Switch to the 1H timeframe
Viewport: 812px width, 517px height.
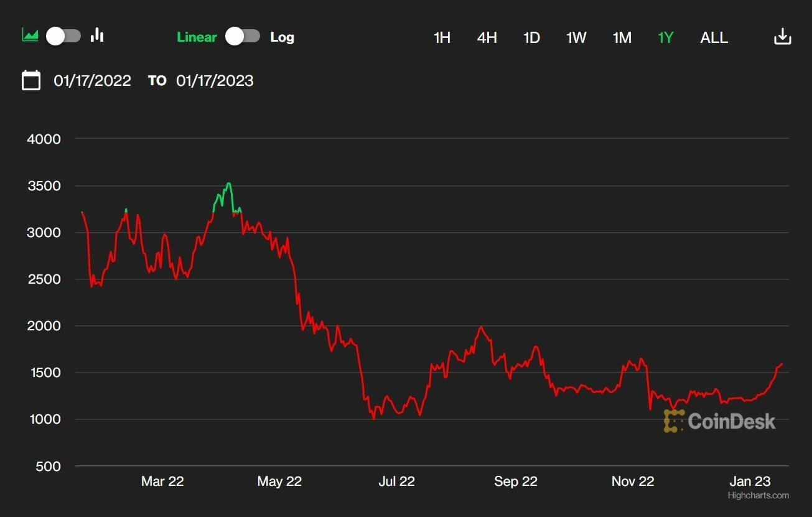pyautogui.click(x=442, y=38)
